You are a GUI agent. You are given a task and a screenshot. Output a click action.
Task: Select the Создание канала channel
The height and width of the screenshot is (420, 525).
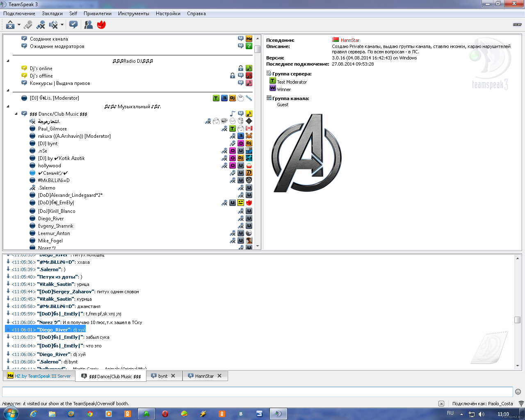(x=49, y=39)
